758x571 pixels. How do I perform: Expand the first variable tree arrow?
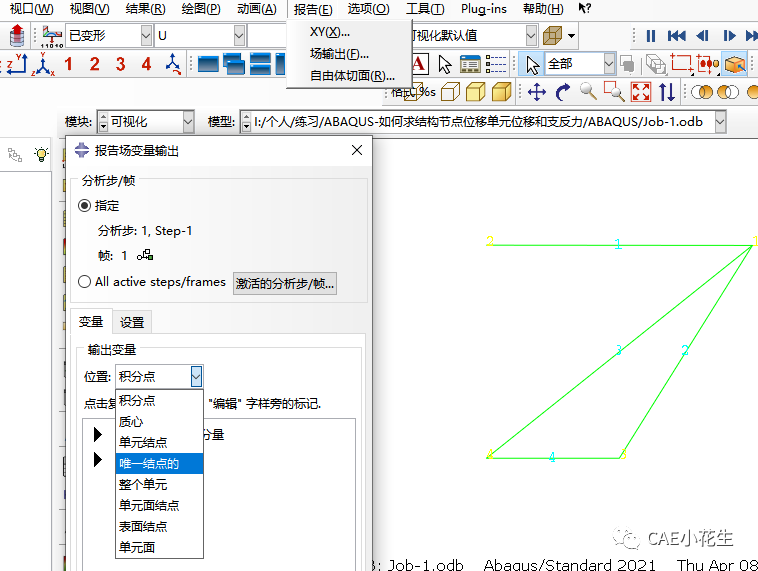point(98,434)
